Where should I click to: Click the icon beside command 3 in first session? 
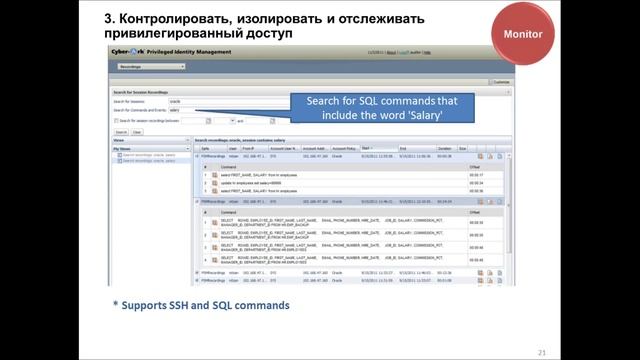pyautogui.click(x=215, y=191)
